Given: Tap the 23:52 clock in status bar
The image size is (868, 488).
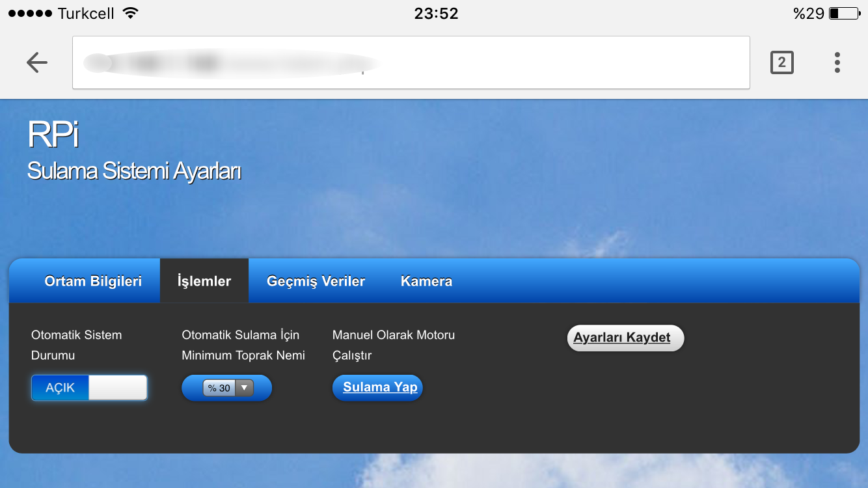Looking at the screenshot, I should 436,14.
